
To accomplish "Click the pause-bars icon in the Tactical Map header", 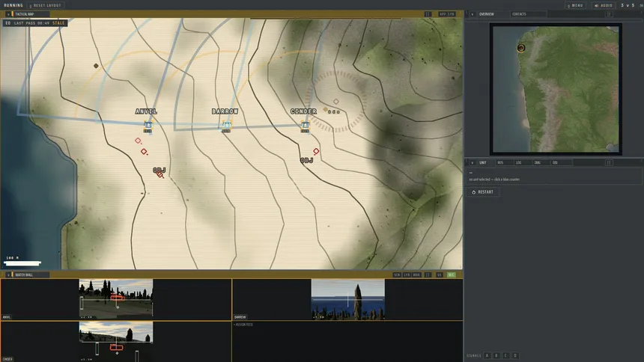I will coord(428,14).
